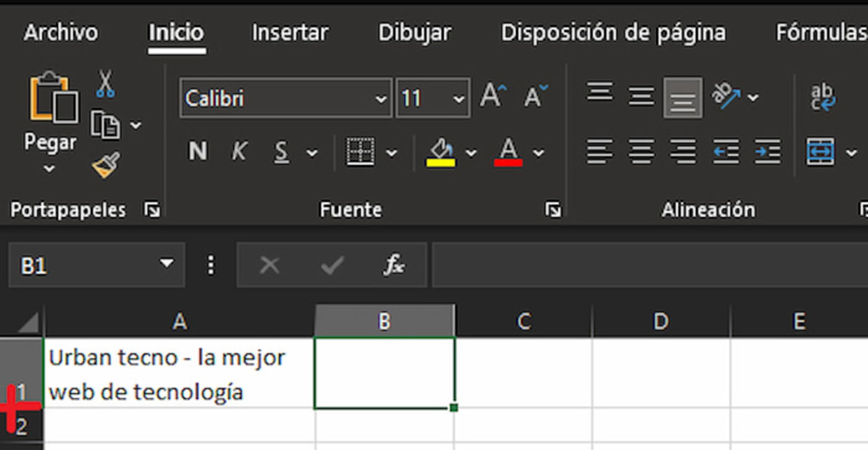Click the Pegar paste clipboard icon

click(54, 97)
